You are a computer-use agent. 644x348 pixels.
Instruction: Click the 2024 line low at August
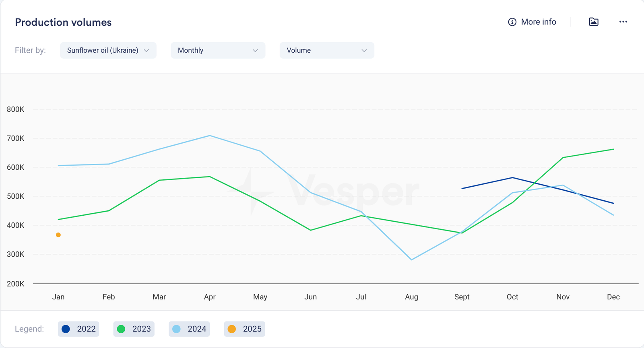click(411, 259)
